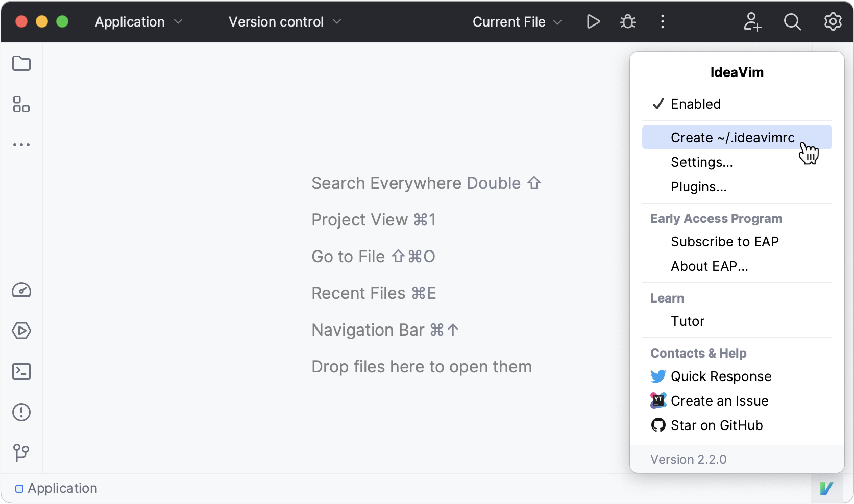Click the macOS yellow minimize button

[x=42, y=21]
